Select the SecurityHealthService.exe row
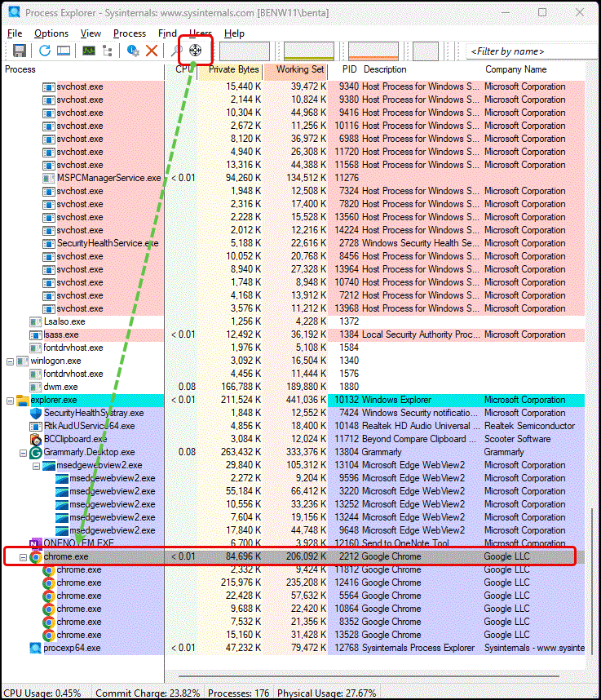 294,243
